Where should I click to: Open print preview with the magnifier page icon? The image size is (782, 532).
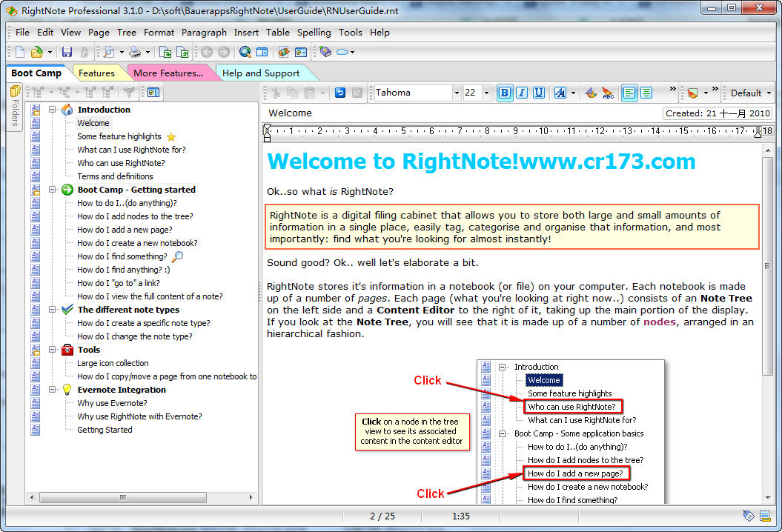click(x=108, y=52)
